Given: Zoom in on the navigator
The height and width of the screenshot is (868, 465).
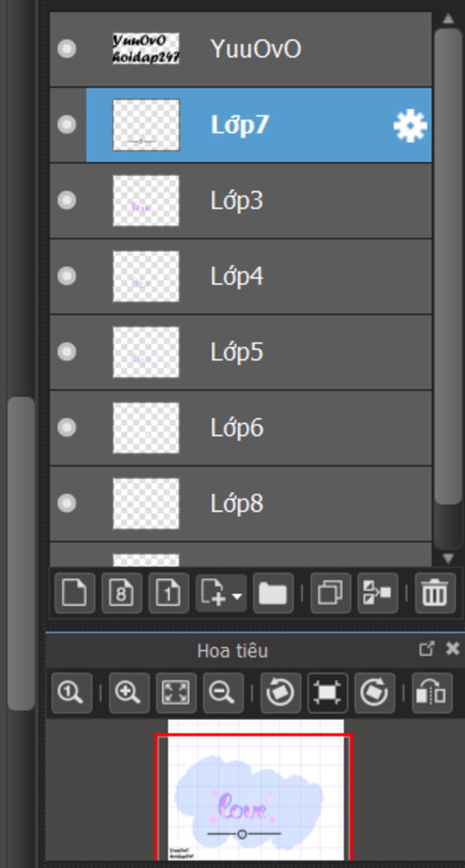Looking at the screenshot, I should point(129,693).
